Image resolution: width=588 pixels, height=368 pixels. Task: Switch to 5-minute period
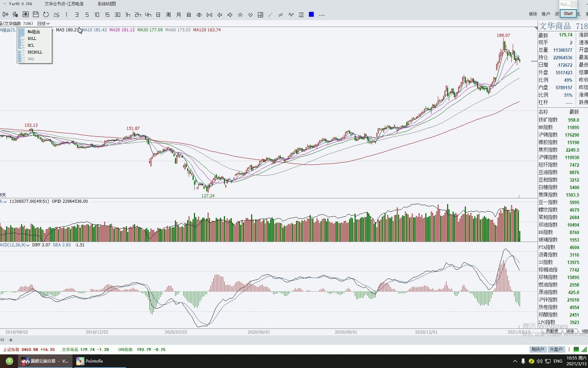pos(87,15)
